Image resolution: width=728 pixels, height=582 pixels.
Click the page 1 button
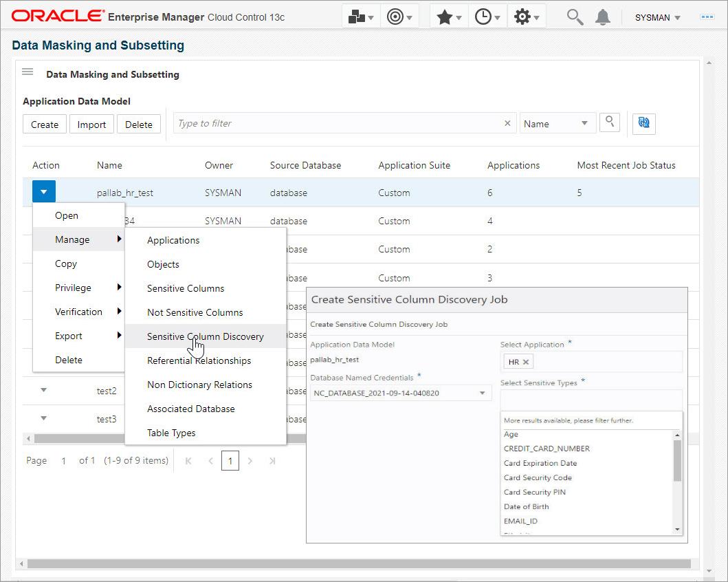[230, 461]
